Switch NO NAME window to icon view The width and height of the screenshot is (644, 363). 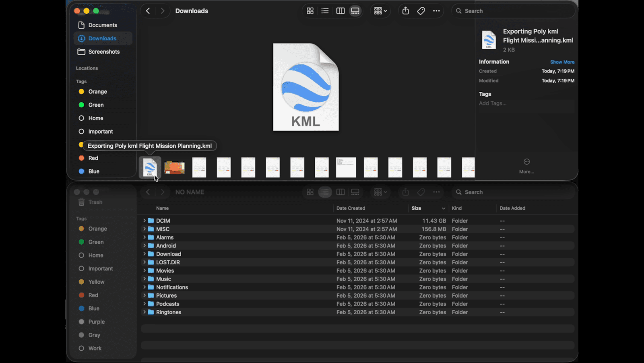point(310,192)
